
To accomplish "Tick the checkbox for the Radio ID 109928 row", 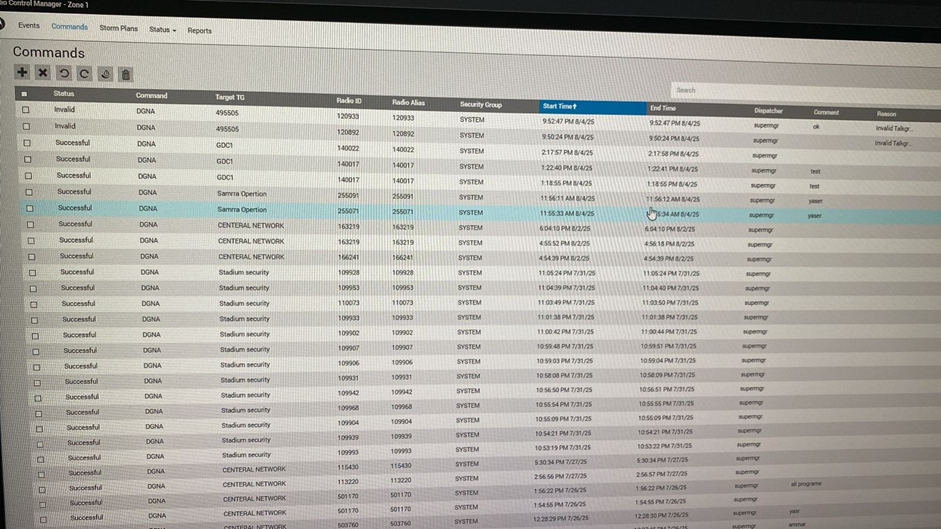I will [x=32, y=273].
